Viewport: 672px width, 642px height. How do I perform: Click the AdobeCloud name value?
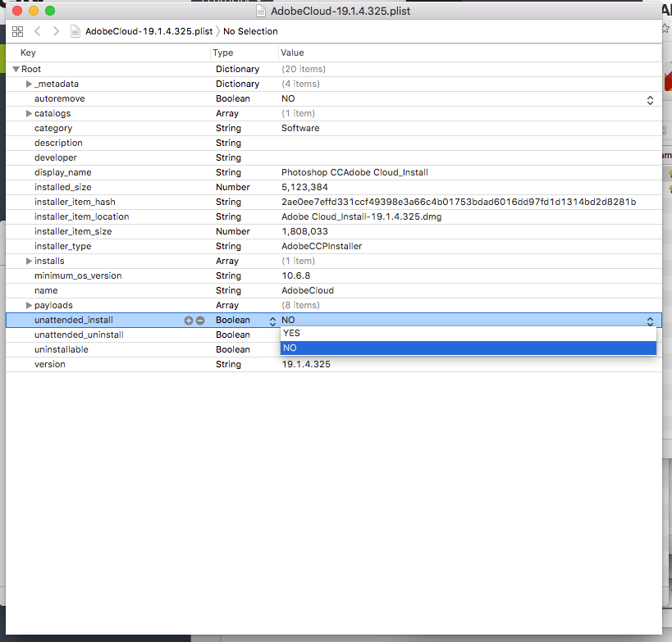click(308, 290)
